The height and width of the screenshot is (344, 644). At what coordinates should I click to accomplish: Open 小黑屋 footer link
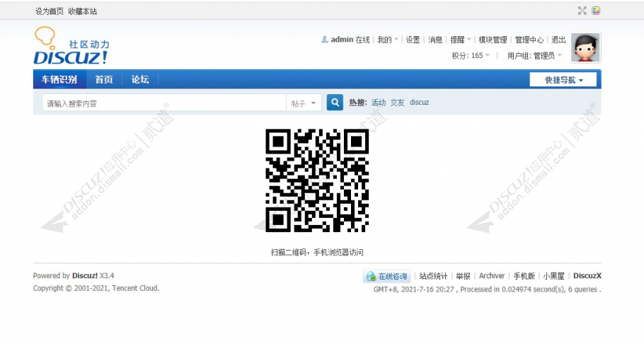[x=553, y=276]
